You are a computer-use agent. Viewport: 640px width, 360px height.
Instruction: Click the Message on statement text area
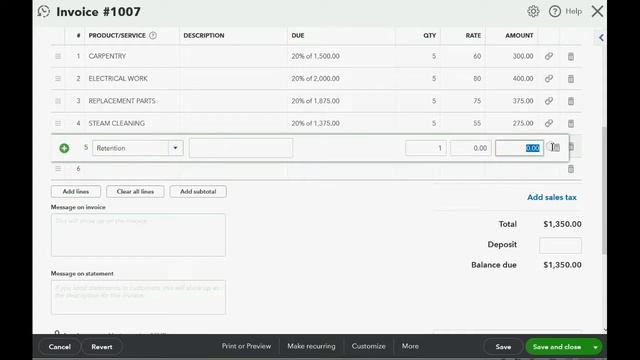138,297
